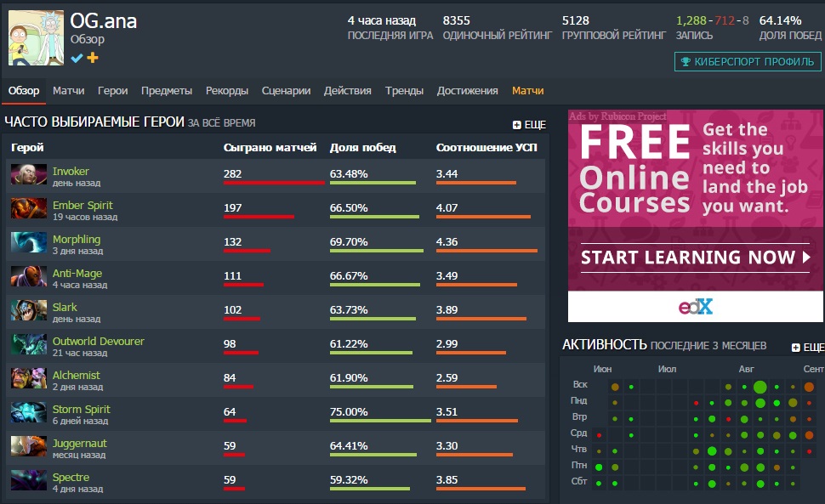Click Invoker's red matches-played bar
825x504 pixels.
click(274, 183)
